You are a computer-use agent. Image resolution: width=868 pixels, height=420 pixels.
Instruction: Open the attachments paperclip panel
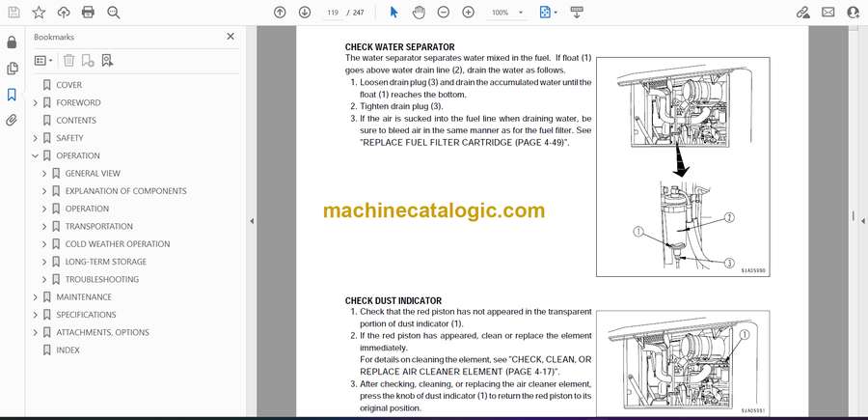click(x=12, y=121)
